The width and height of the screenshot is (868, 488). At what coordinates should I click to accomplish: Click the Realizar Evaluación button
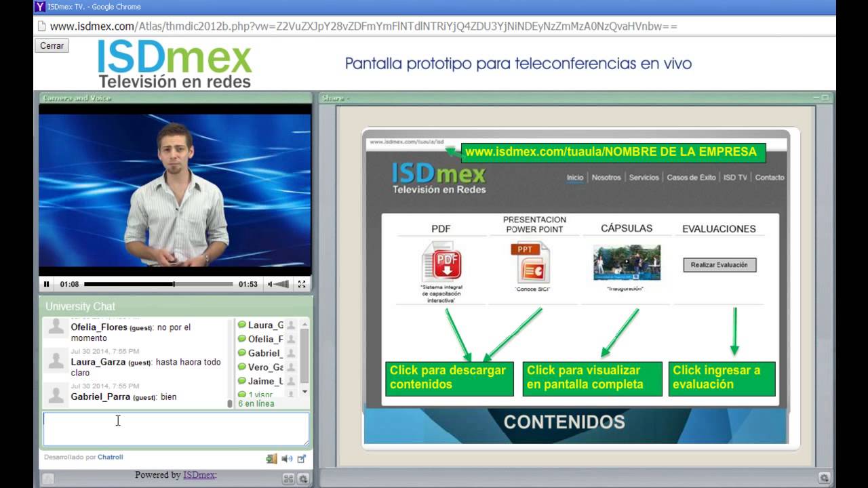pos(719,265)
